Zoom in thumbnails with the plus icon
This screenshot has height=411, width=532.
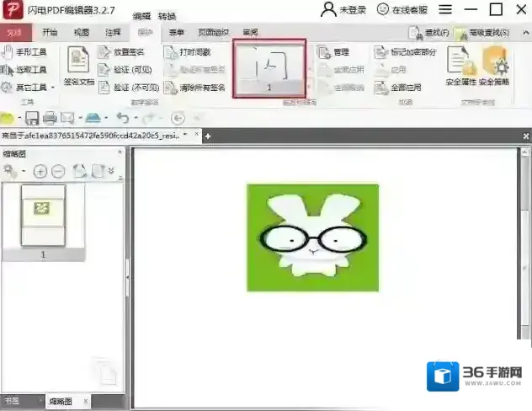click(40, 171)
